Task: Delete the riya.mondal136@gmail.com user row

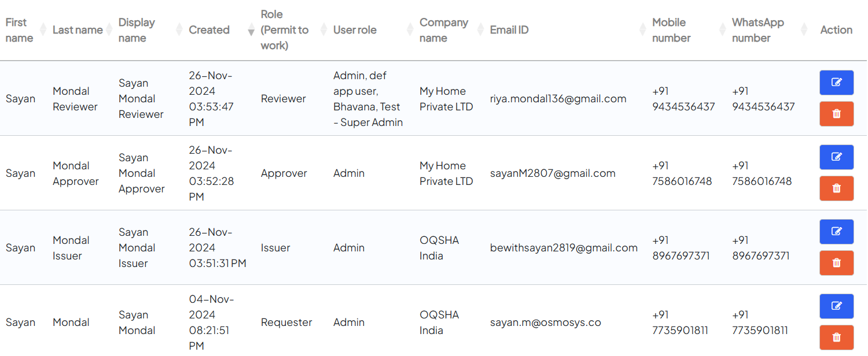Action: [836, 114]
